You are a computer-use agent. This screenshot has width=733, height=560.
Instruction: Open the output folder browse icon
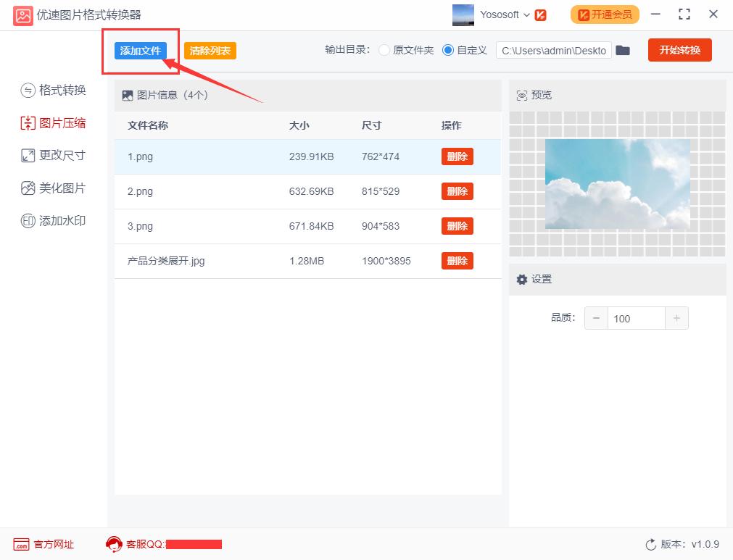pos(622,51)
